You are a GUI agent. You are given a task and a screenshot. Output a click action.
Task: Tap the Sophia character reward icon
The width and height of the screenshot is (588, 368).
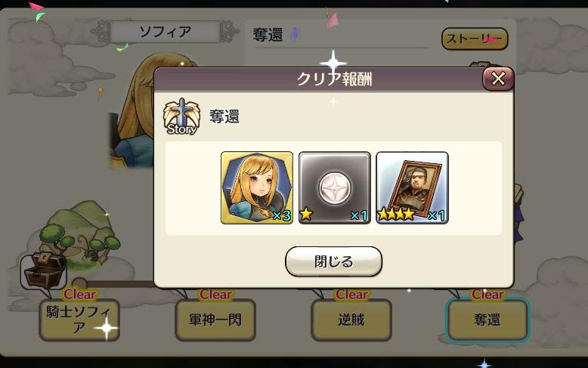coord(257,187)
